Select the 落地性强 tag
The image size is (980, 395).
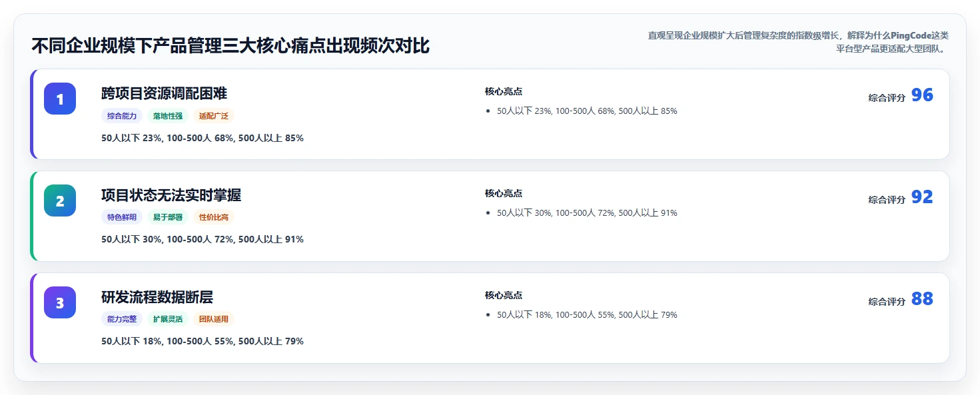tap(168, 116)
